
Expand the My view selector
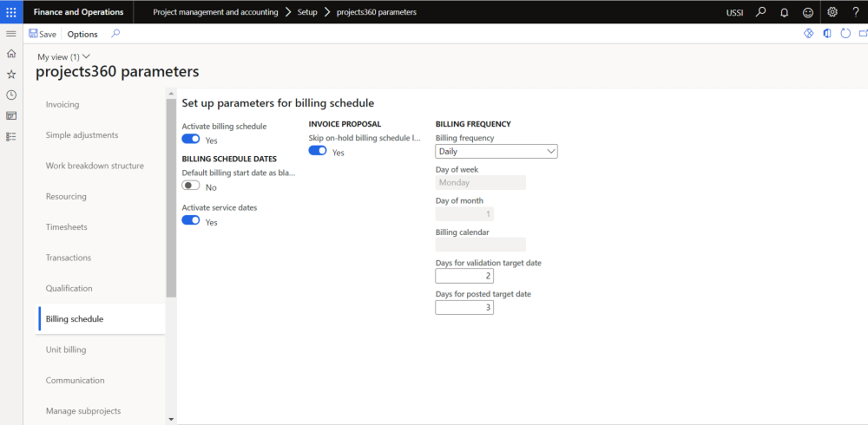tap(63, 56)
